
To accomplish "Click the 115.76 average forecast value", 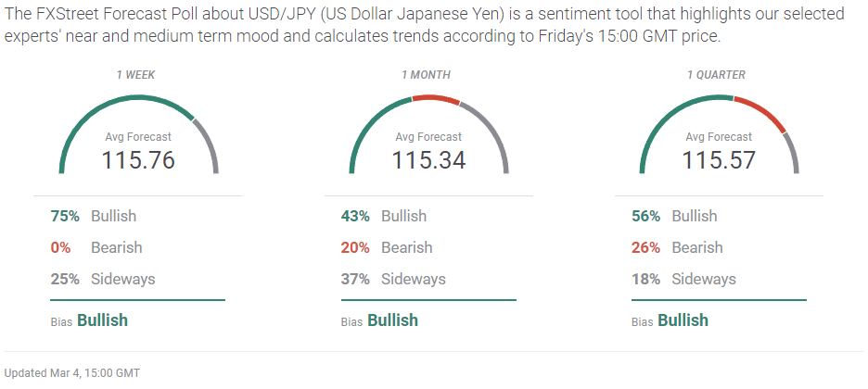I will click(138, 159).
